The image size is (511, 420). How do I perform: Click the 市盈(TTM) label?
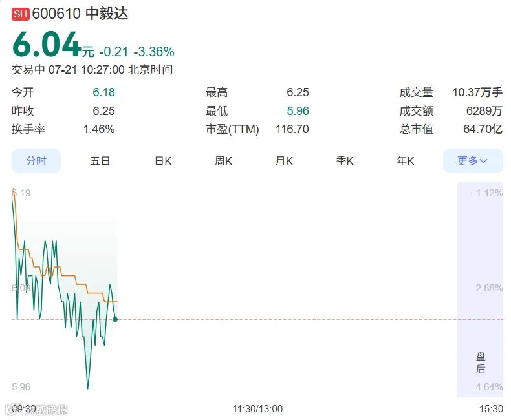click(x=232, y=129)
